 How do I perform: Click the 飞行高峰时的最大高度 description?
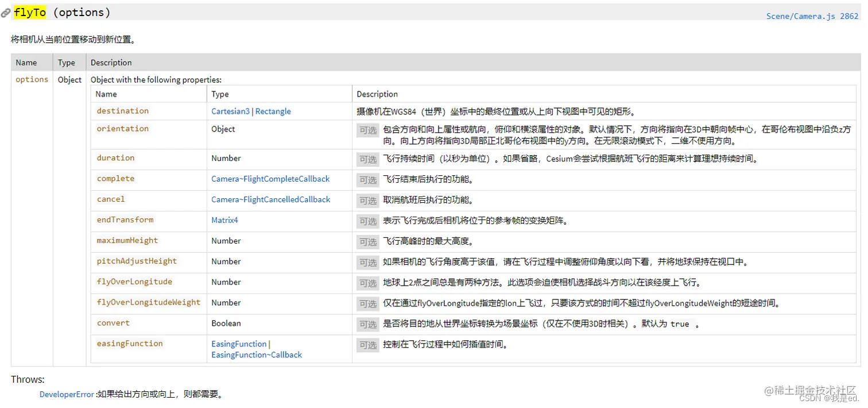428,241
